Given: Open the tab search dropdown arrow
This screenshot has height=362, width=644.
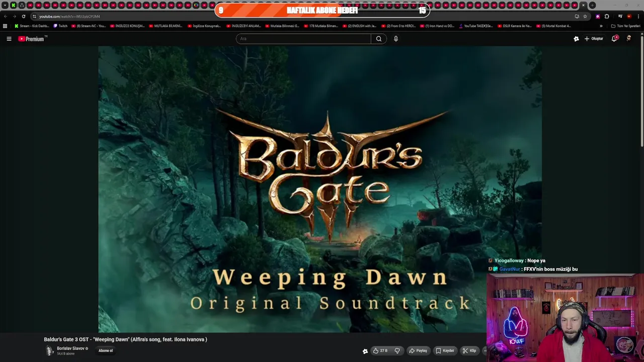Looking at the screenshot, I should click(5, 5).
